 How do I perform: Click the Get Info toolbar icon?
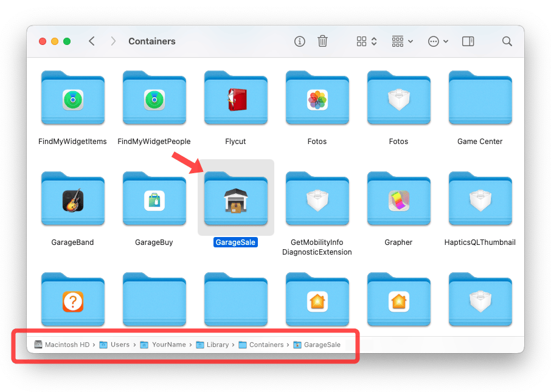point(299,41)
